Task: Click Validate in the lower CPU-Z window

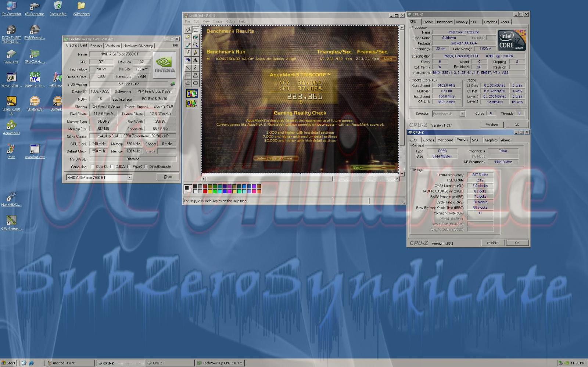Action: 492,243
